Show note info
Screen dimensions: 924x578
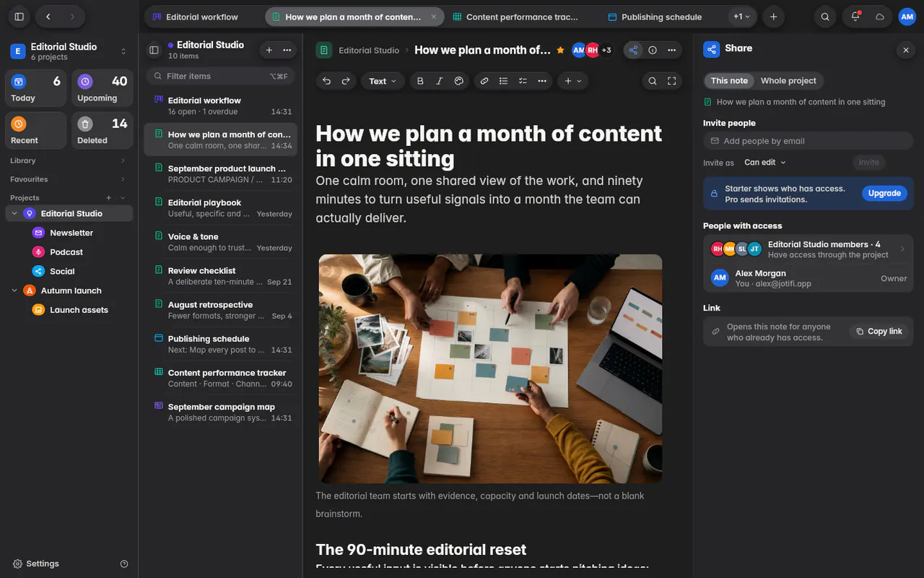tap(653, 50)
